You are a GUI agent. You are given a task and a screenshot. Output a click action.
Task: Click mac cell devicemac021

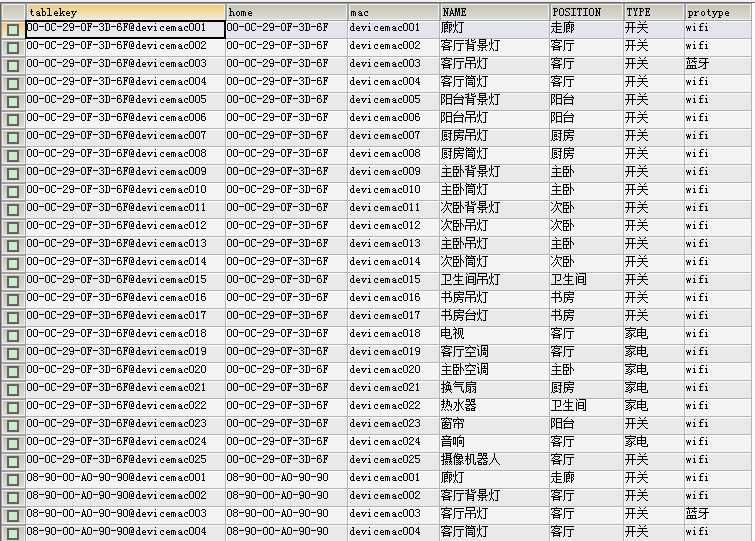point(393,387)
